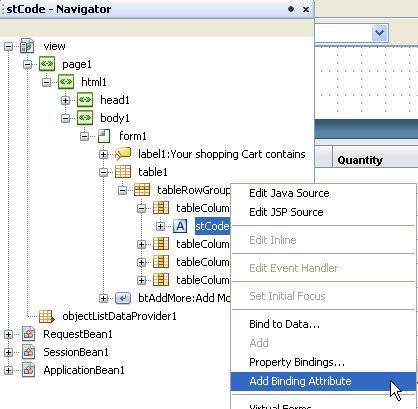This screenshot has width=418, height=409.
Task: Select the page1 tag icon
Action: point(47,64)
